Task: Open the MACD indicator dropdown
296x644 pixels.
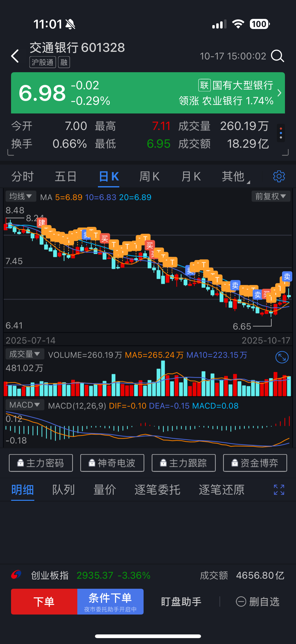Action: tap(25, 405)
